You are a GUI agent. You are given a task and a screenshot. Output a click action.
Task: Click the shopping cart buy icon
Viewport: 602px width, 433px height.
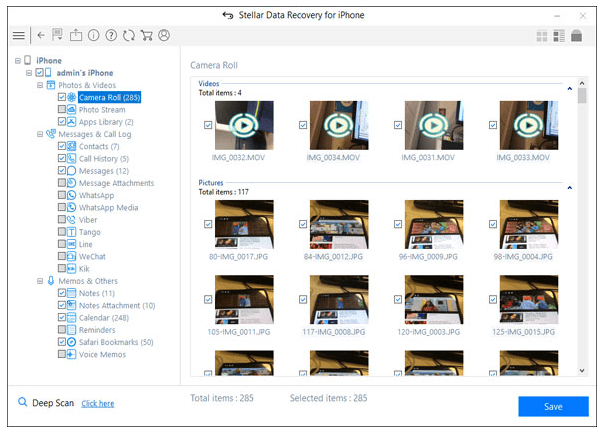click(146, 35)
